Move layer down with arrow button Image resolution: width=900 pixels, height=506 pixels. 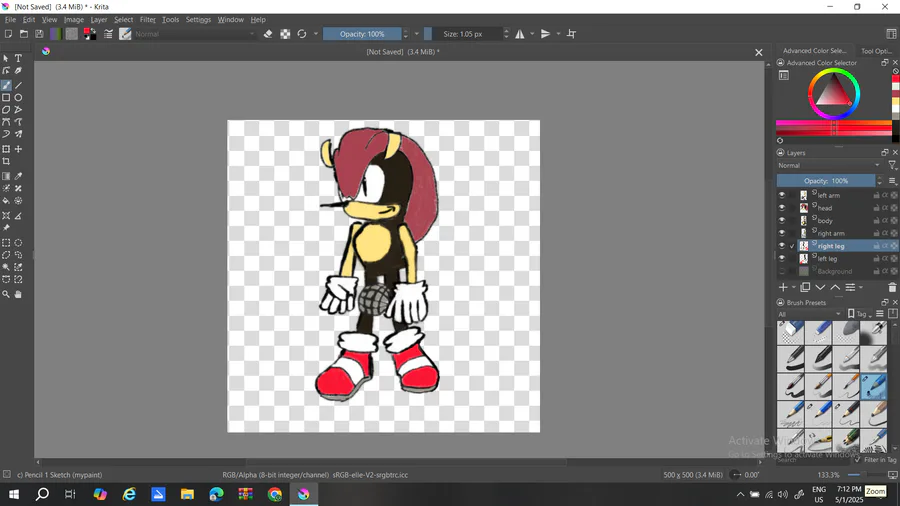(x=820, y=287)
